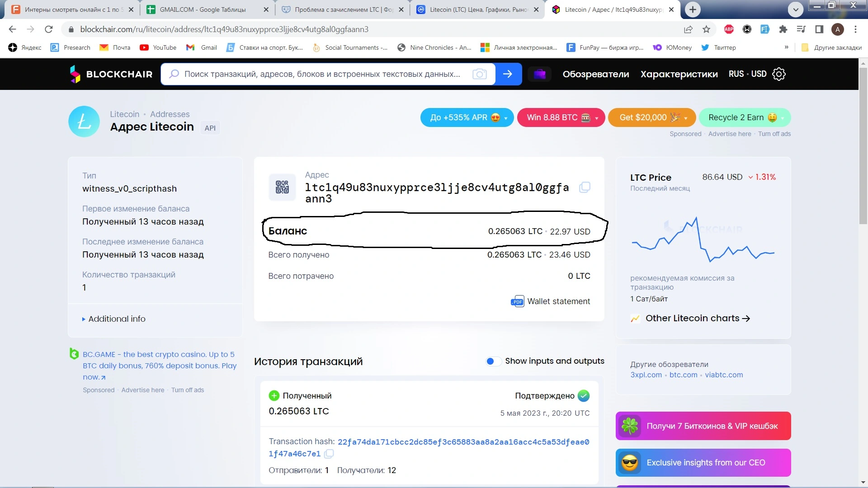This screenshot has width=868, height=488.
Task: Open the До +535% APR dropdown
Action: pyautogui.click(x=467, y=118)
